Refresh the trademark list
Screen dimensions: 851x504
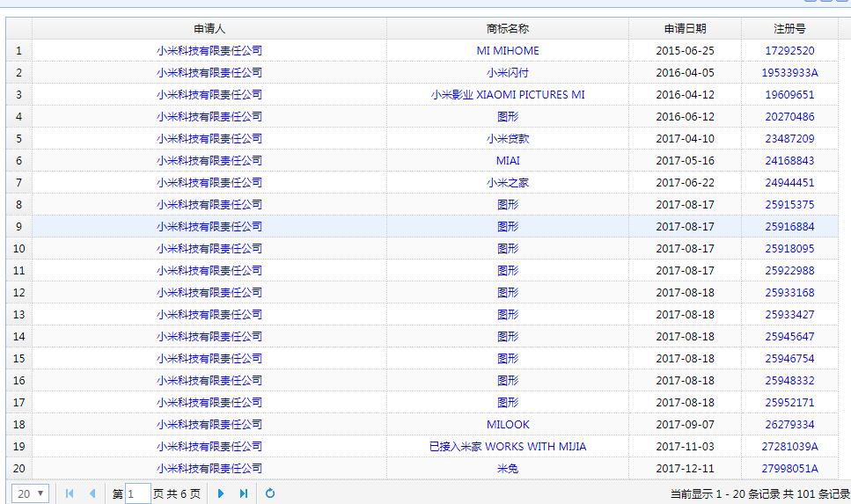point(270,493)
